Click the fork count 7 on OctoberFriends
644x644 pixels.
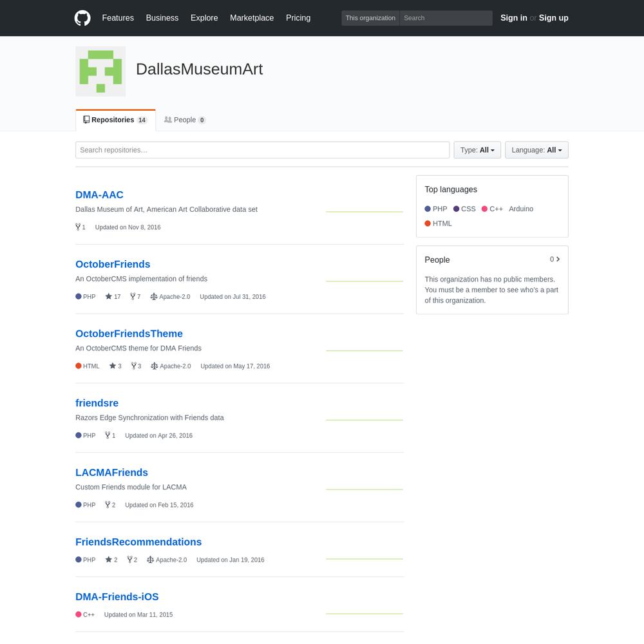(x=135, y=296)
